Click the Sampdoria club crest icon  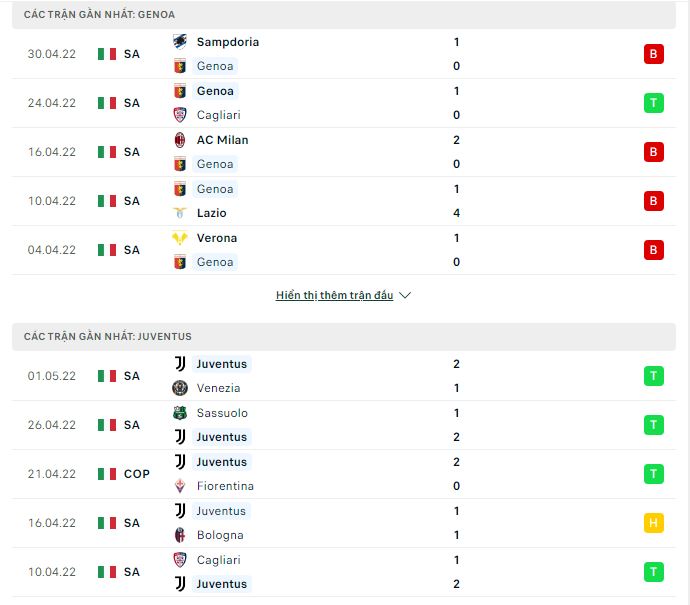(180, 42)
